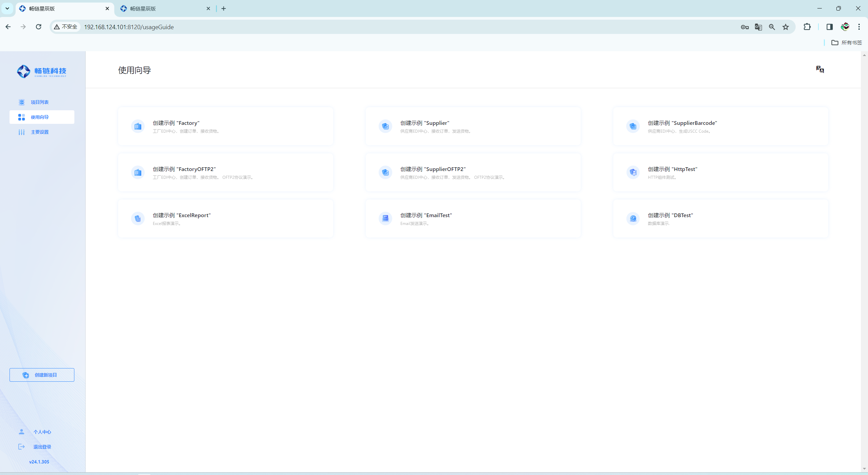Open the browser extensions puzzle icon
The height and width of the screenshot is (475, 868).
(x=807, y=27)
